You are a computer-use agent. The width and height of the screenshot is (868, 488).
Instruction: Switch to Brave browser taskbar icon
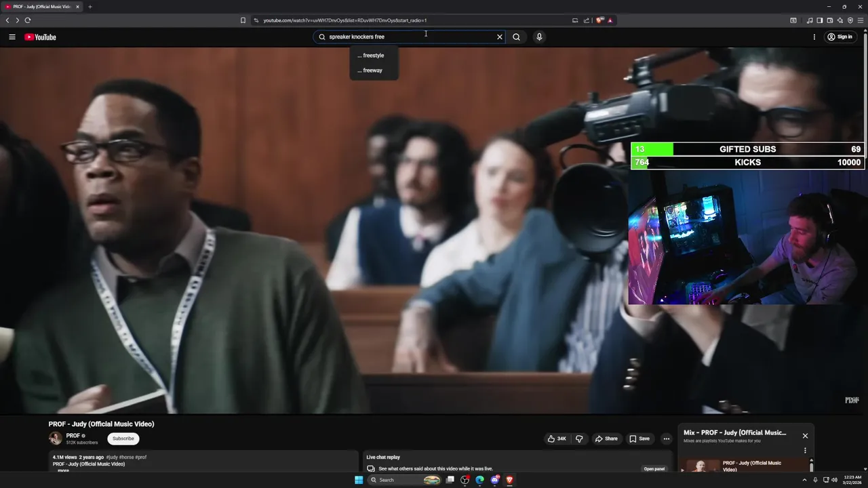coord(510,480)
